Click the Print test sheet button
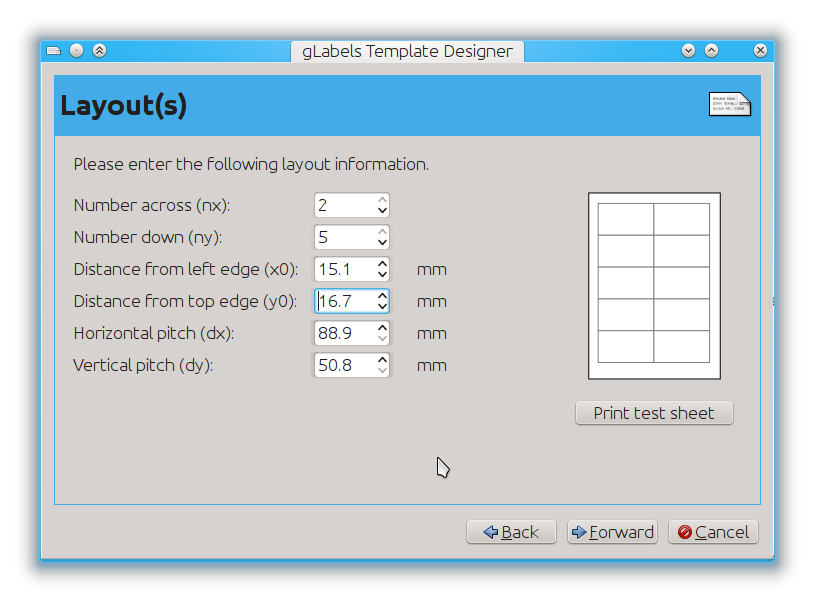This screenshot has height=602, width=815. 654,413
